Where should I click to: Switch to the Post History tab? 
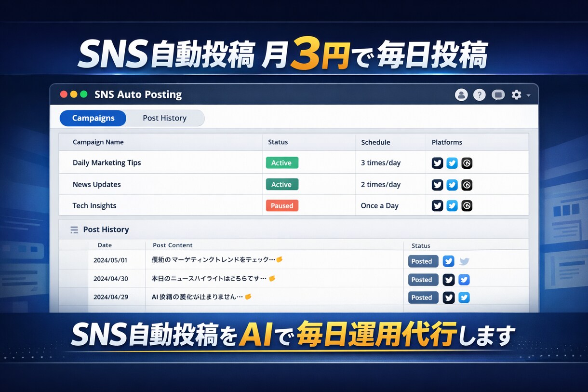coord(164,118)
